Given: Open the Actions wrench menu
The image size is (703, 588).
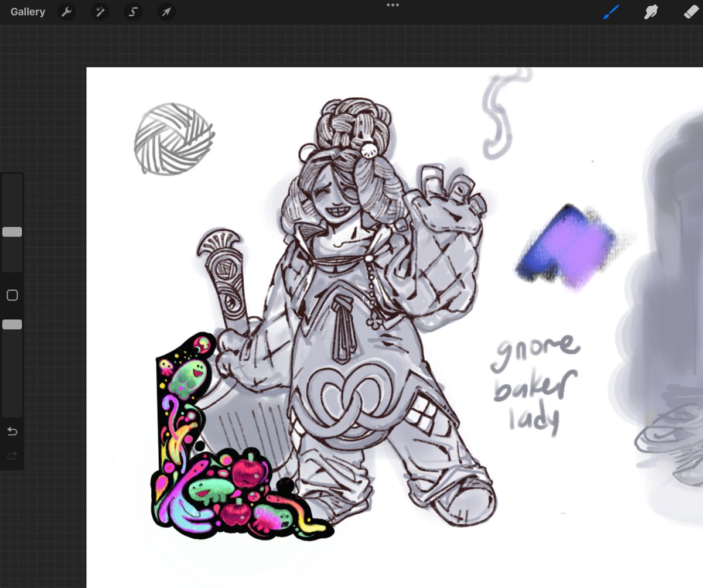Looking at the screenshot, I should [67, 12].
